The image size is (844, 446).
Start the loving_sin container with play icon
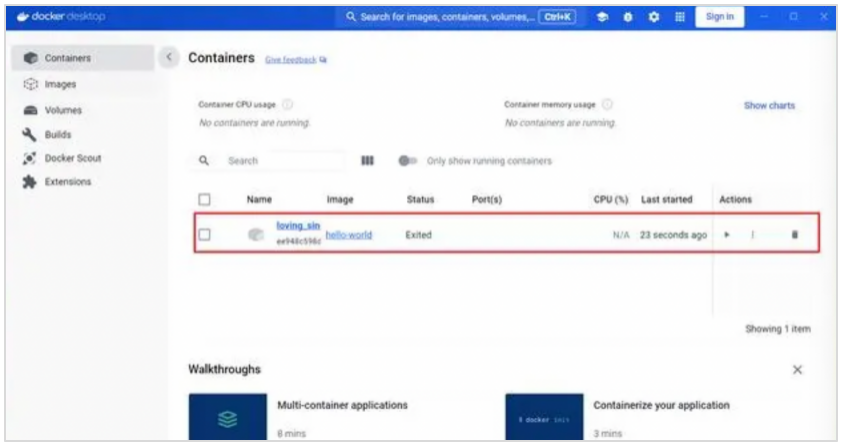tap(727, 235)
